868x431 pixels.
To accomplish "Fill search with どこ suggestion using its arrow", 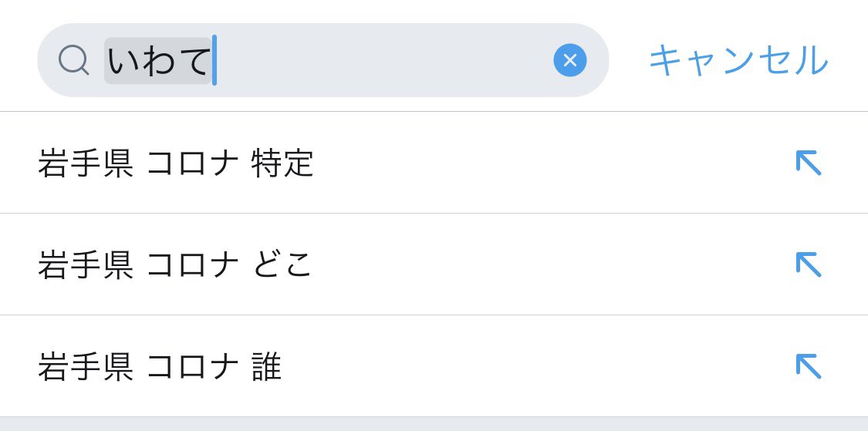I will (809, 264).
